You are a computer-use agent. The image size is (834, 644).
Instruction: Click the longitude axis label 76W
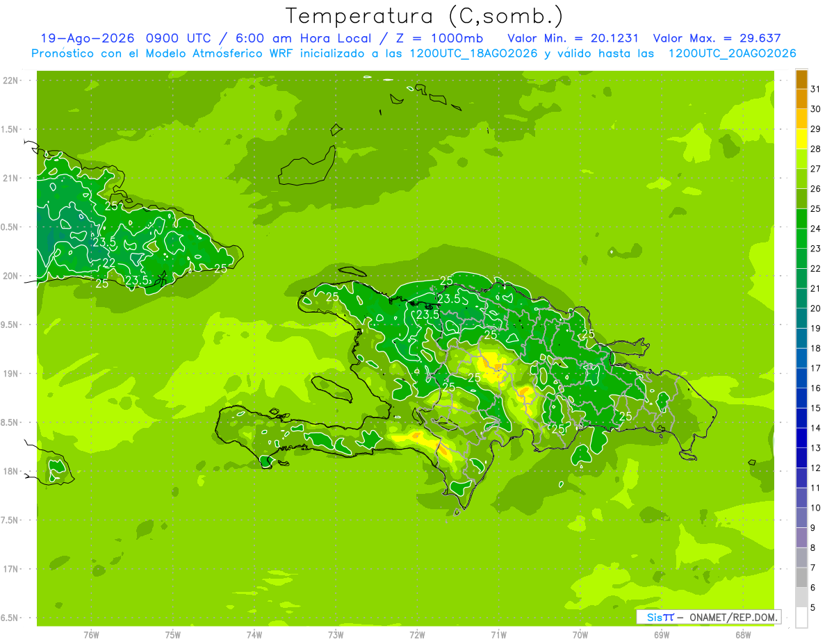(x=91, y=634)
